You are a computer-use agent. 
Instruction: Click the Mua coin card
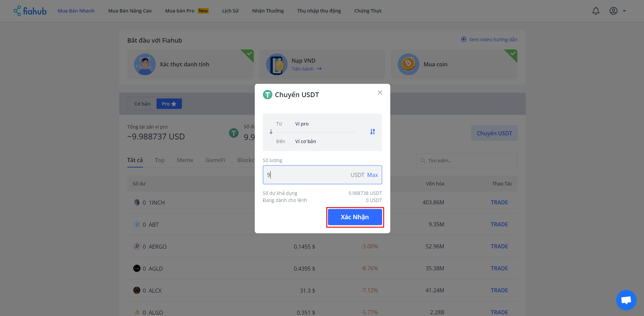pos(454,64)
